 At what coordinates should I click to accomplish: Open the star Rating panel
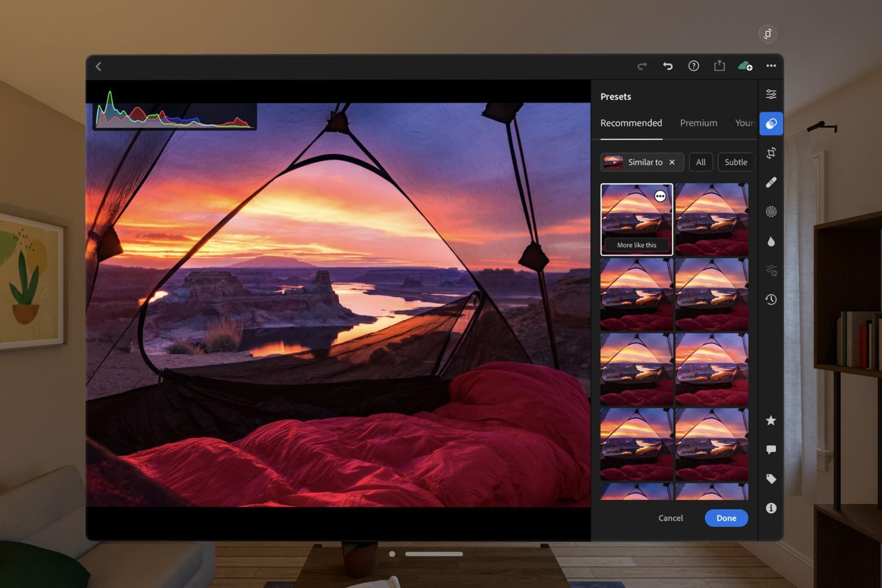tap(771, 420)
